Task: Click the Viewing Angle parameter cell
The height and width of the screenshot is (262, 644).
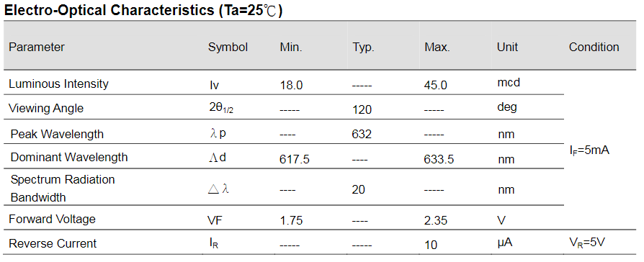Action: [x=46, y=109]
